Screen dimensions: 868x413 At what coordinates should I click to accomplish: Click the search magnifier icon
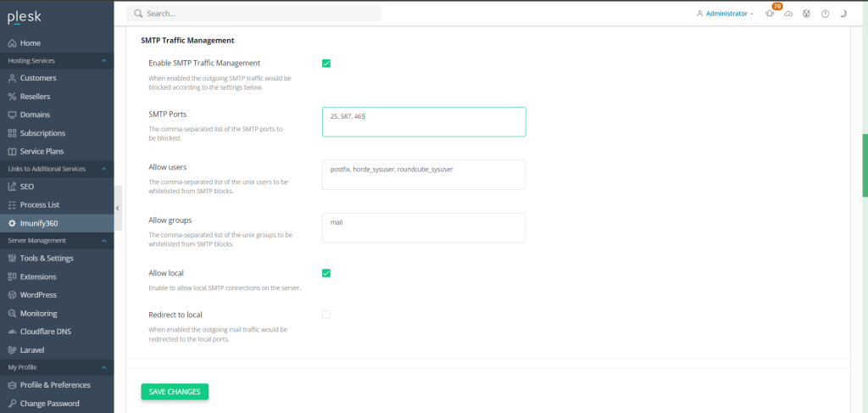[x=137, y=14]
